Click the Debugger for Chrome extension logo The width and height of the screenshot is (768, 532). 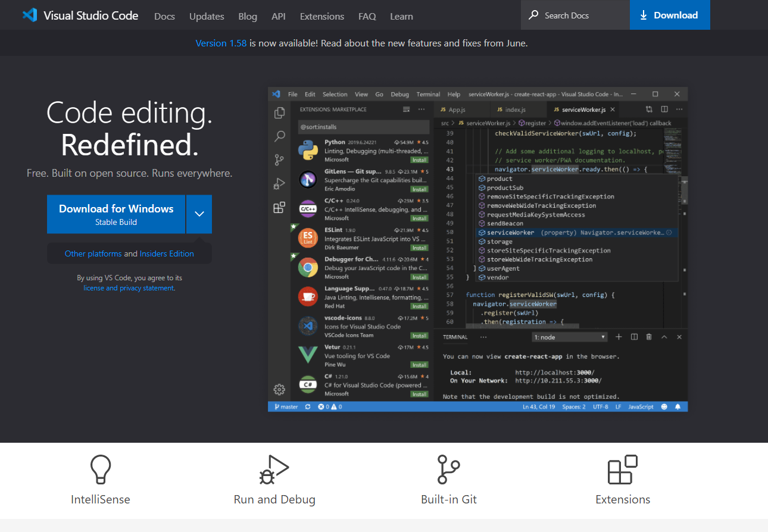[x=308, y=267]
